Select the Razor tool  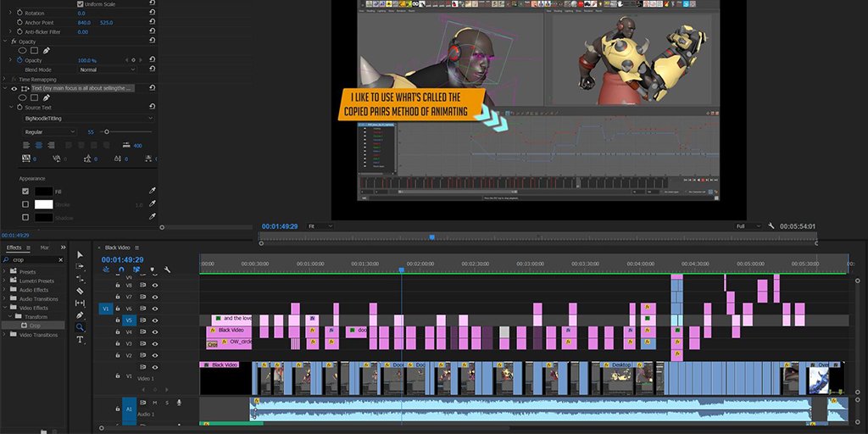pos(80,291)
